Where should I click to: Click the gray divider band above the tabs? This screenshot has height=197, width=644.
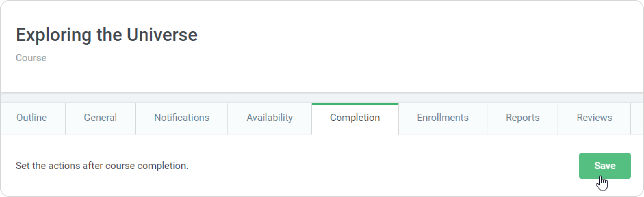pos(322,98)
